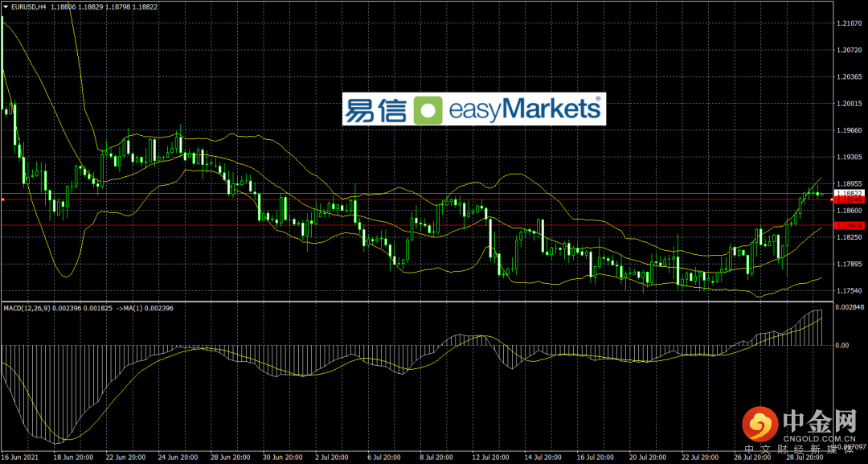Click the 1.21070 price axis label

[849, 24]
